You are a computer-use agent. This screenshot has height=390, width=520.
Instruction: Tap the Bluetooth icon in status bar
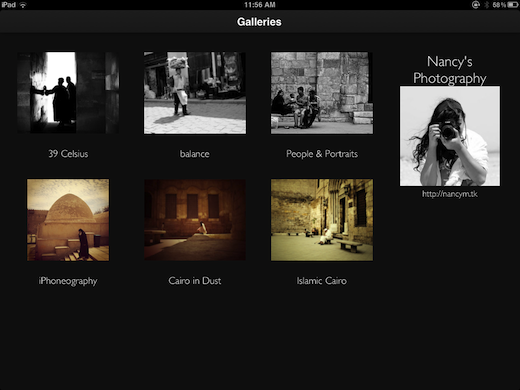pyautogui.click(x=486, y=5)
